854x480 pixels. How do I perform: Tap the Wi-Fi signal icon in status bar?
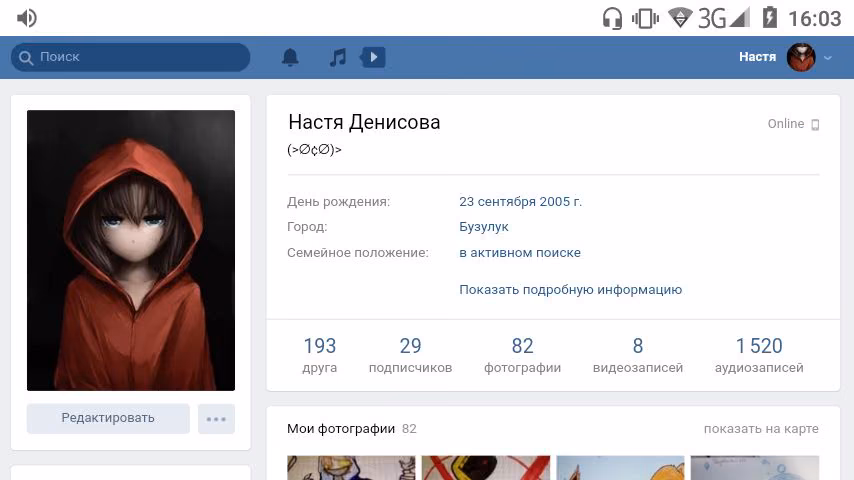coord(680,18)
